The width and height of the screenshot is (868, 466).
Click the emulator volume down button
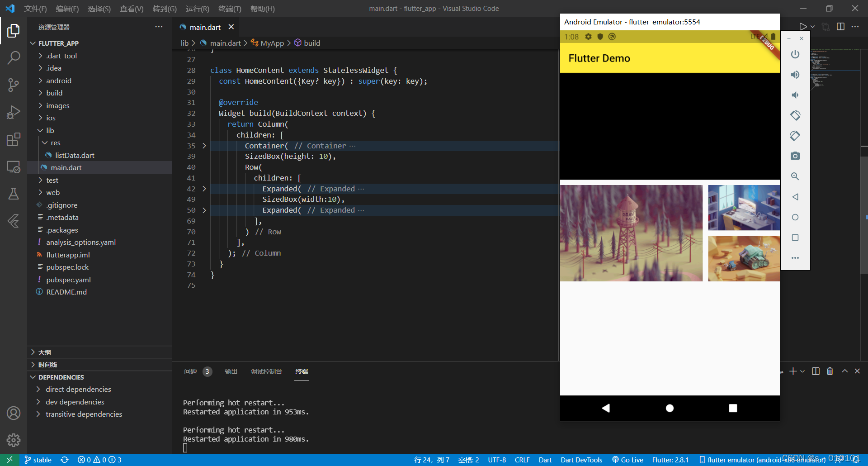pos(795,95)
